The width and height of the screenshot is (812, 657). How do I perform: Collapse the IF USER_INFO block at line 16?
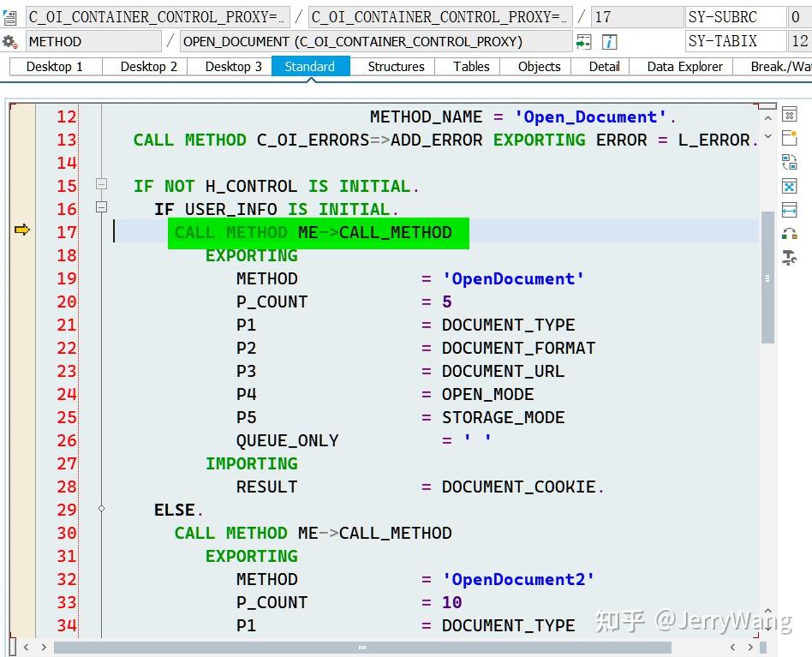pos(101,206)
